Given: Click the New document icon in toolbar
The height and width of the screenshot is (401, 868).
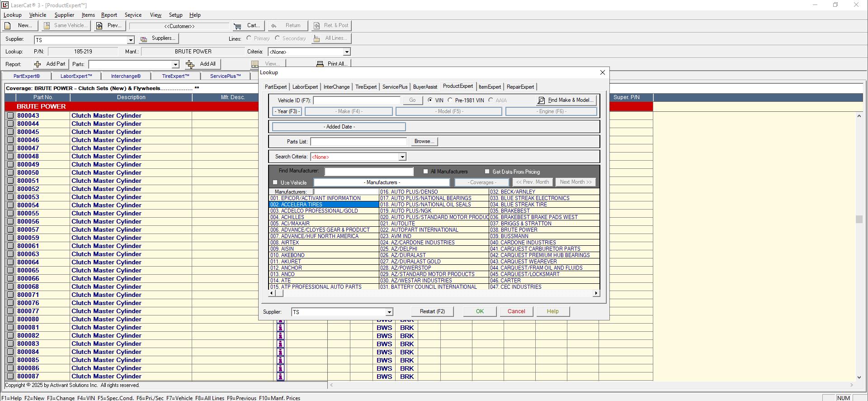Looking at the screenshot, I should (8, 26).
